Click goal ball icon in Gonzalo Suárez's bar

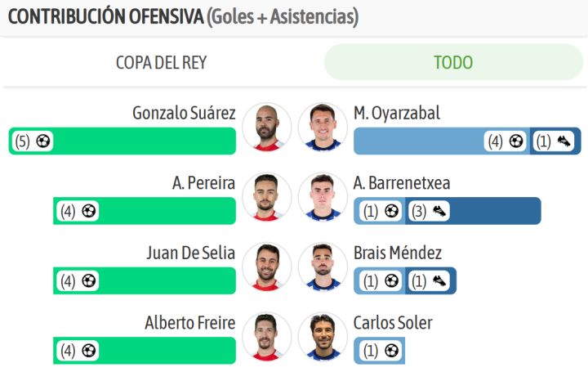(43, 141)
